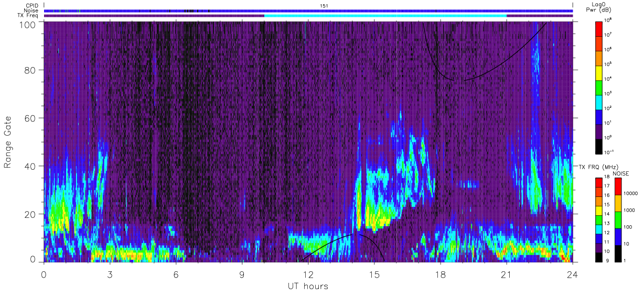This screenshot has height=297, width=644.
Task: Click the Range Gate tick label 40
Action: pos(29,166)
